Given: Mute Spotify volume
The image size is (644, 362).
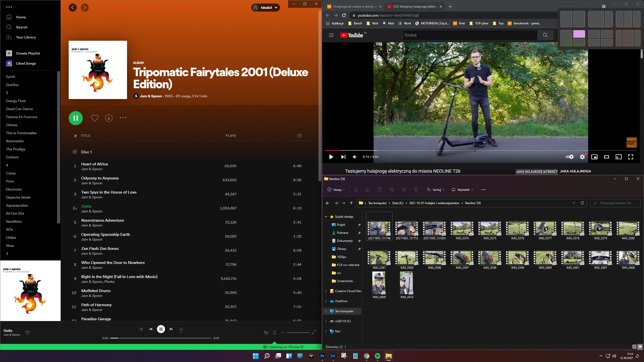Looking at the screenshot, I should (282, 333).
